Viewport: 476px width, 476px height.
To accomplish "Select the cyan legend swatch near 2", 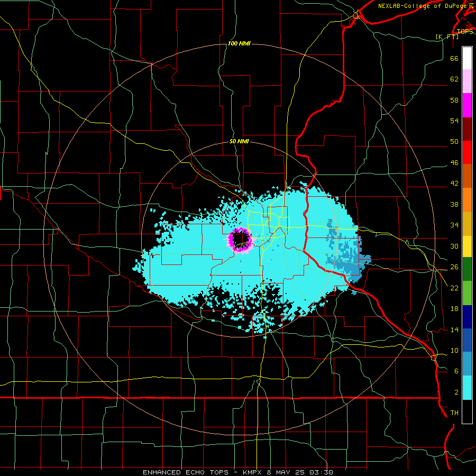I will [467, 388].
